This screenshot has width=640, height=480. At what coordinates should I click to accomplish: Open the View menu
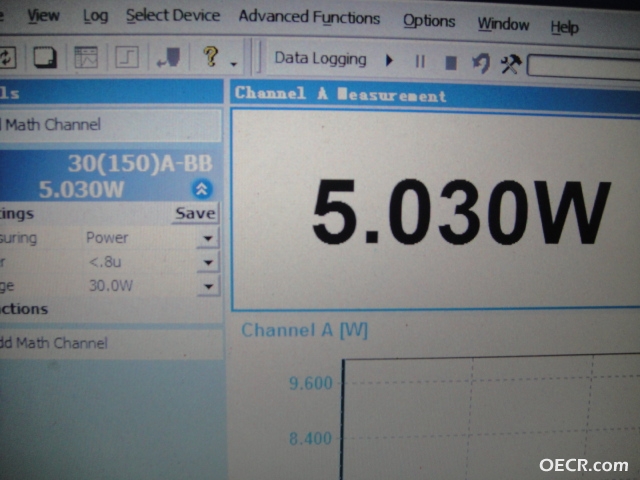tap(43, 16)
